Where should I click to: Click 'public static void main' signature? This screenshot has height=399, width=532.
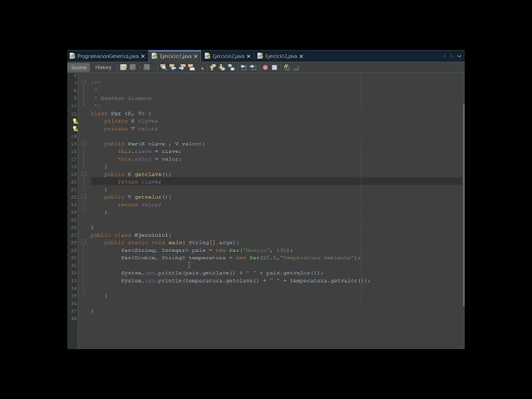[x=143, y=243]
